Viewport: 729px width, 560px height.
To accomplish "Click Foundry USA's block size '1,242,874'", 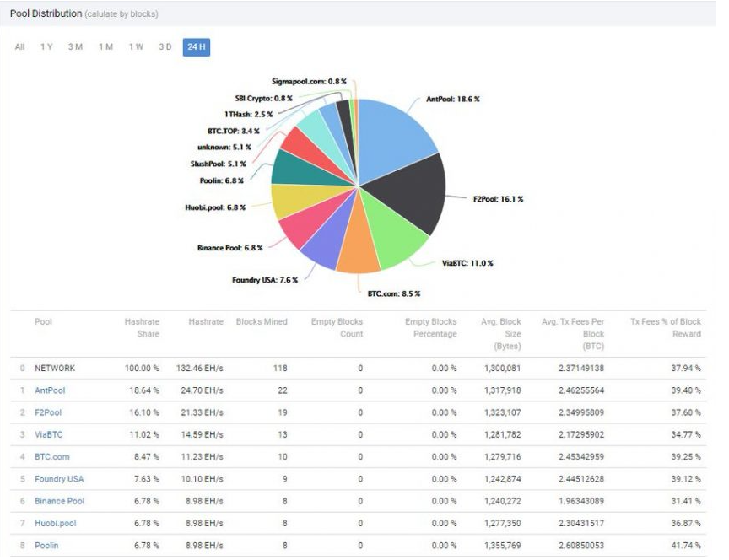I will pos(502,479).
